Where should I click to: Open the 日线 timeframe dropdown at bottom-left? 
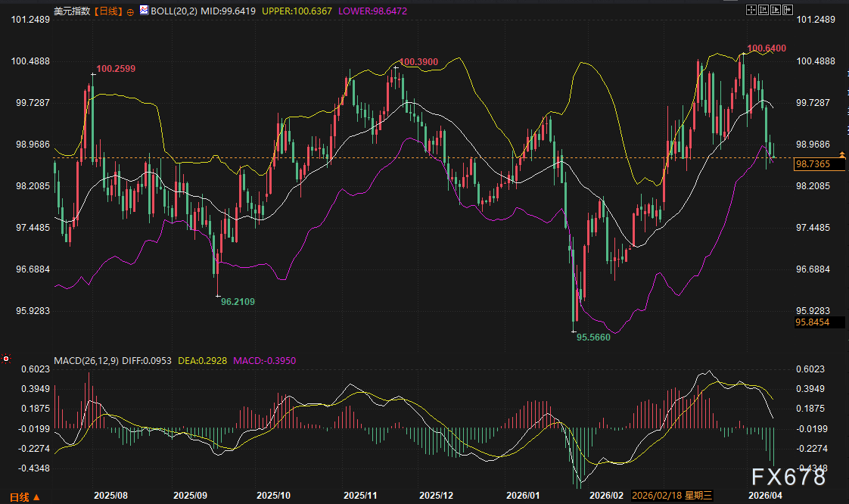[18, 497]
